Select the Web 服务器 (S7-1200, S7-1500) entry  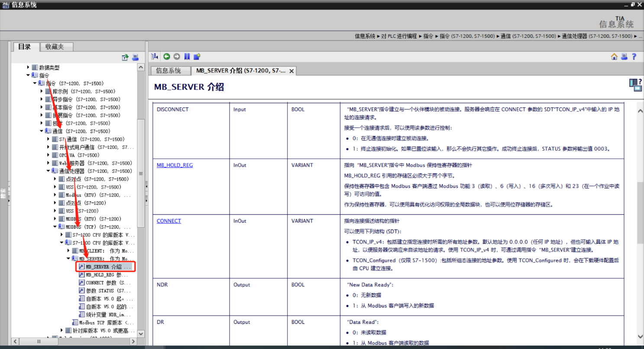click(96, 163)
